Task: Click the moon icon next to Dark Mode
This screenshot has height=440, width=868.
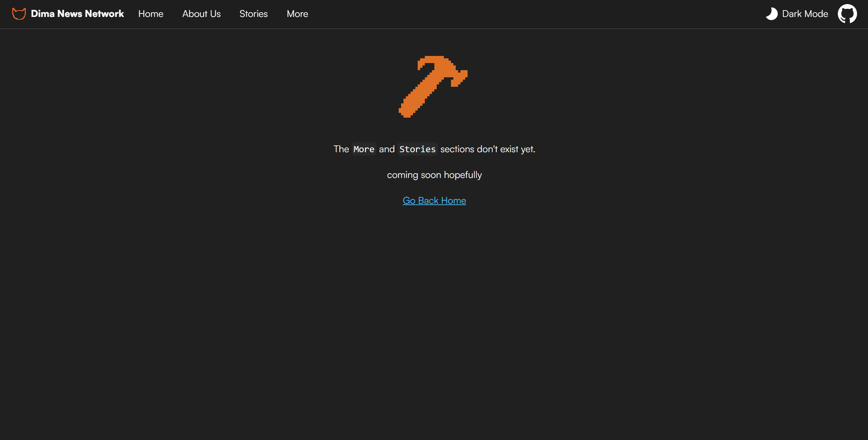Action: (x=772, y=14)
